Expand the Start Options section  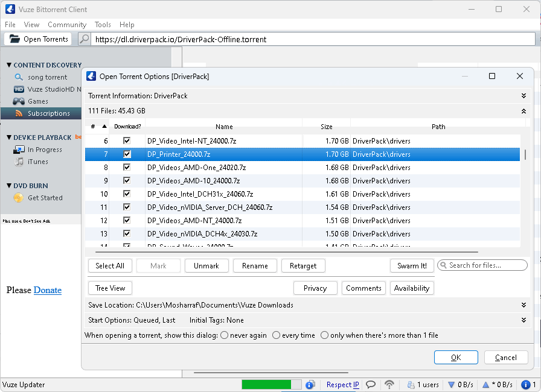pyautogui.click(x=523, y=320)
